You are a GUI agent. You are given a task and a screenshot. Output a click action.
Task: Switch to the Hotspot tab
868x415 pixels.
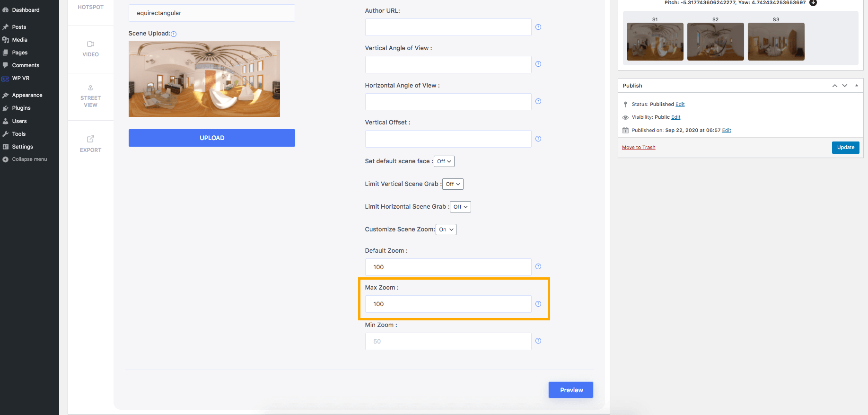[91, 7]
